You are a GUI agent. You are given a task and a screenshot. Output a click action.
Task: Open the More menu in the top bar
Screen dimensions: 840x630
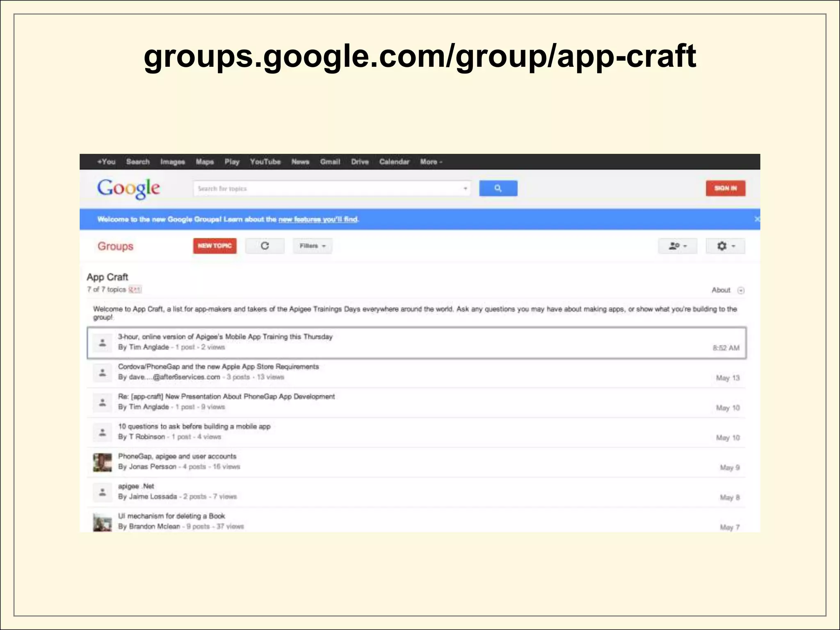431,162
